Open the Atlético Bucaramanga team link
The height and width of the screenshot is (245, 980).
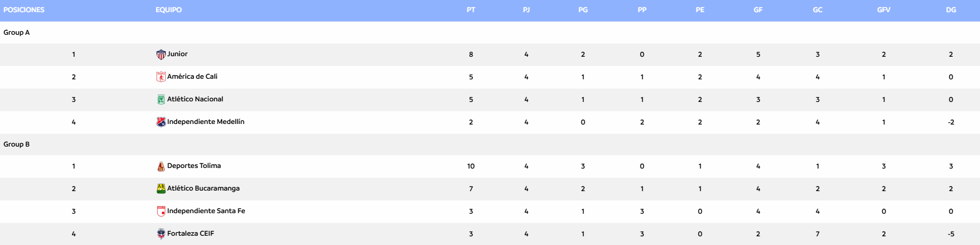point(203,188)
